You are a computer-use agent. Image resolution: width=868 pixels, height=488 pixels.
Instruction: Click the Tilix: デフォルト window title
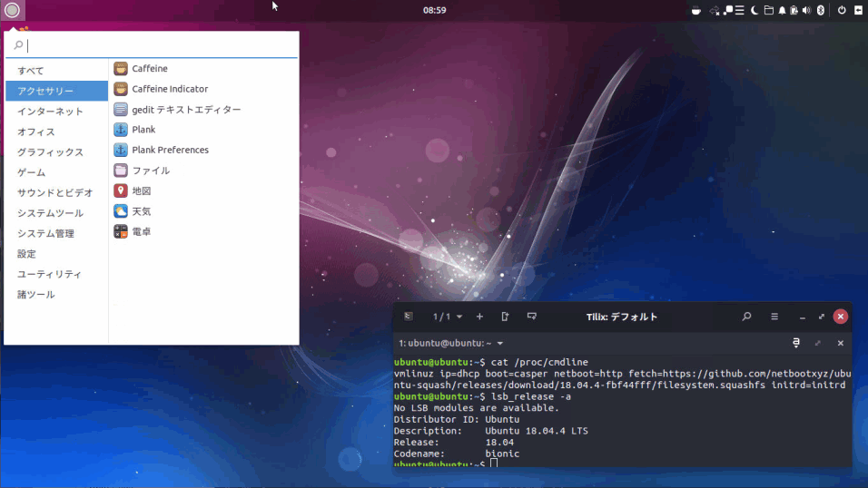(x=622, y=317)
